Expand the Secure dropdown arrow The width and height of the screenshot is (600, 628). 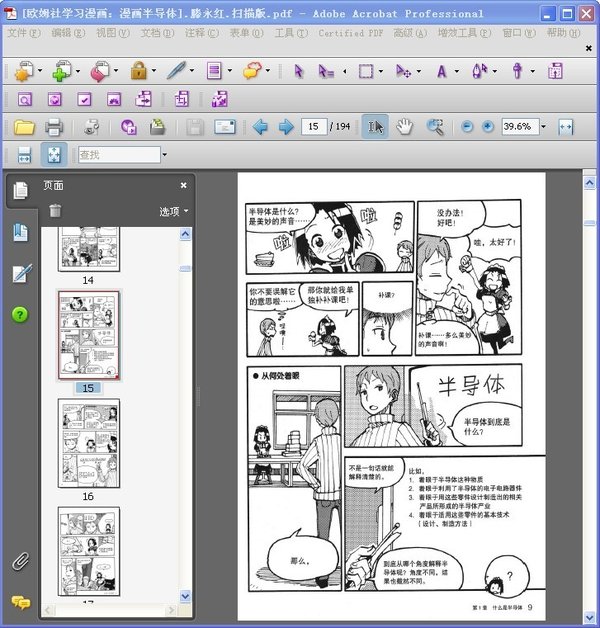pyautogui.click(x=154, y=71)
